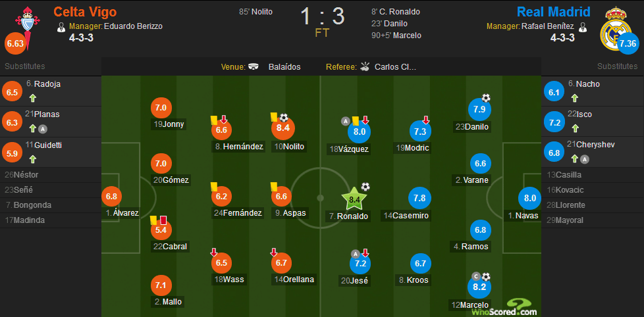
Task: Click the referee whistle icon
Action: 364,66
